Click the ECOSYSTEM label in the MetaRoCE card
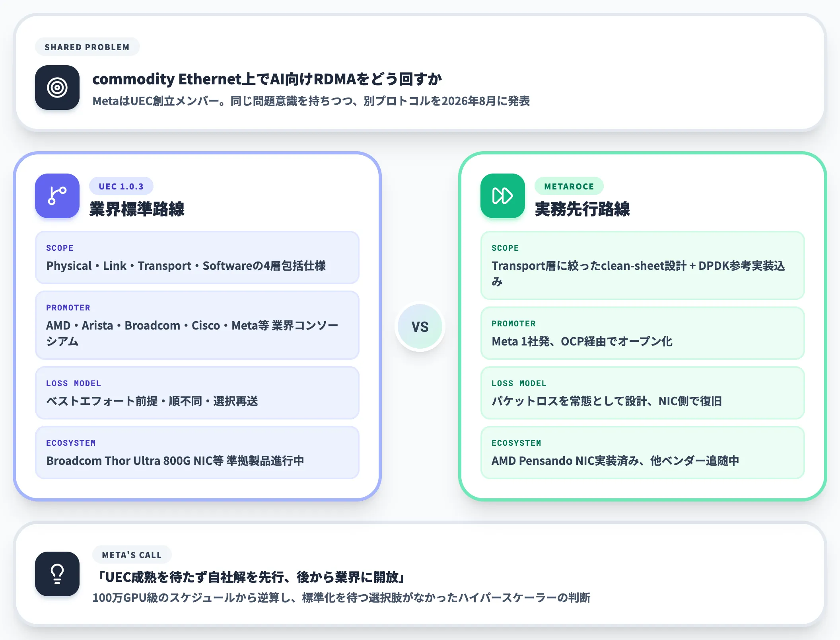Image resolution: width=840 pixels, height=640 pixels. [516, 443]
